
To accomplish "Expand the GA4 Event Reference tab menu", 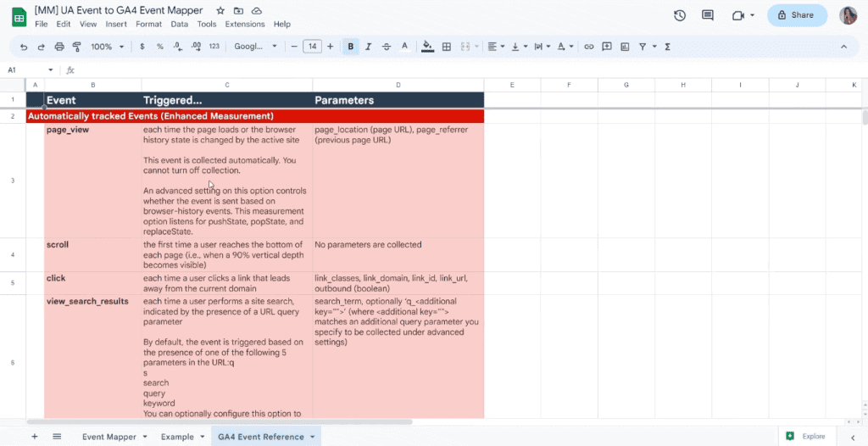I will [x=313, y=437].
